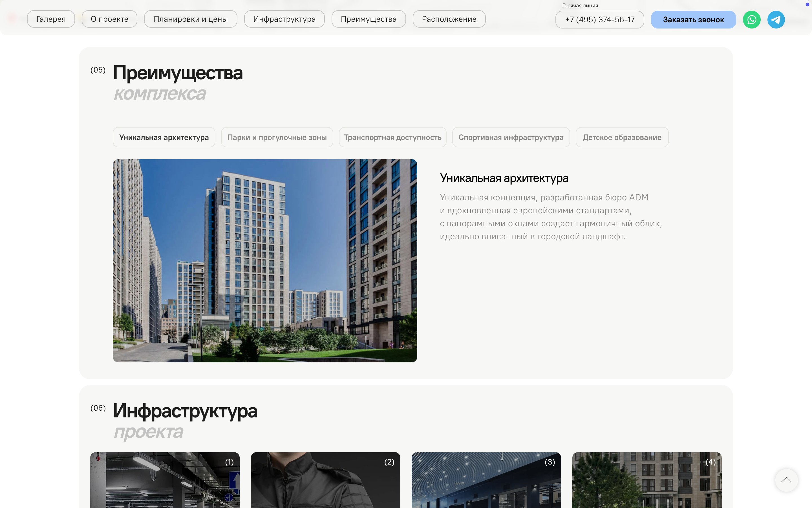
Task: Switch to Парки и прогулочные зоны tab
Action: (x=277, y=137)
